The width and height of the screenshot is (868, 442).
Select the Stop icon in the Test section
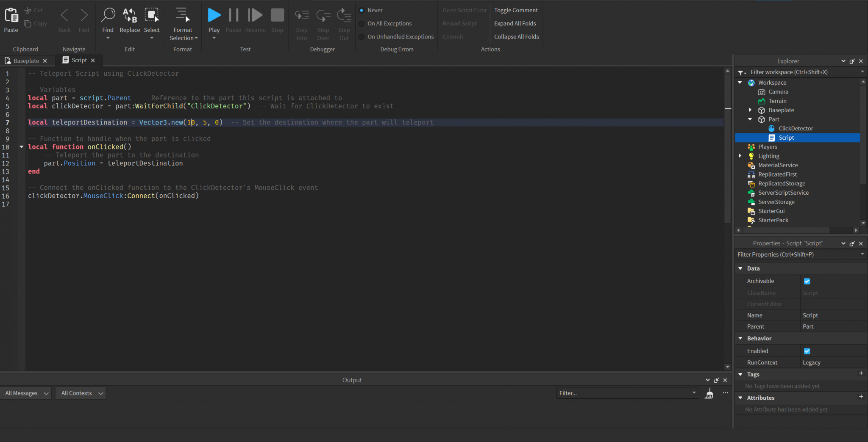coord(277,14)
